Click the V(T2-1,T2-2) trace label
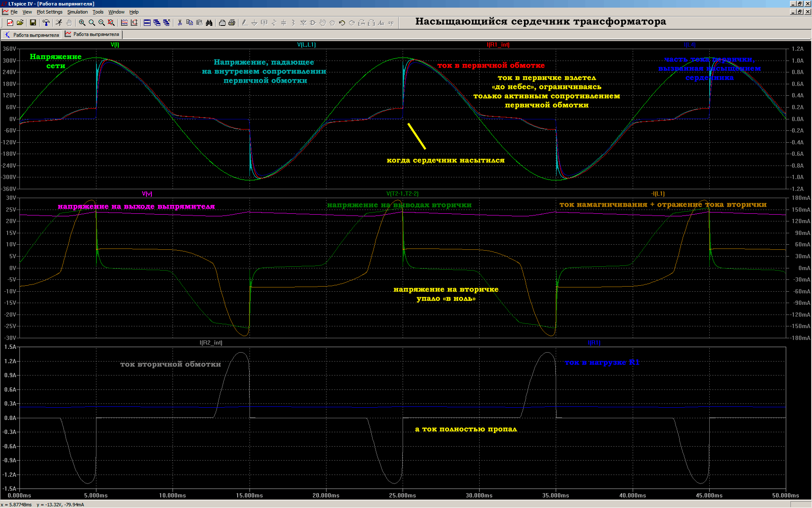Screen dimensions: 812x508 402,193
